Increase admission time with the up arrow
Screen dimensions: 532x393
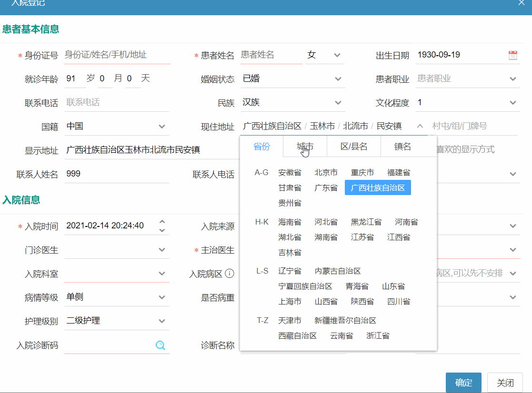162,221
